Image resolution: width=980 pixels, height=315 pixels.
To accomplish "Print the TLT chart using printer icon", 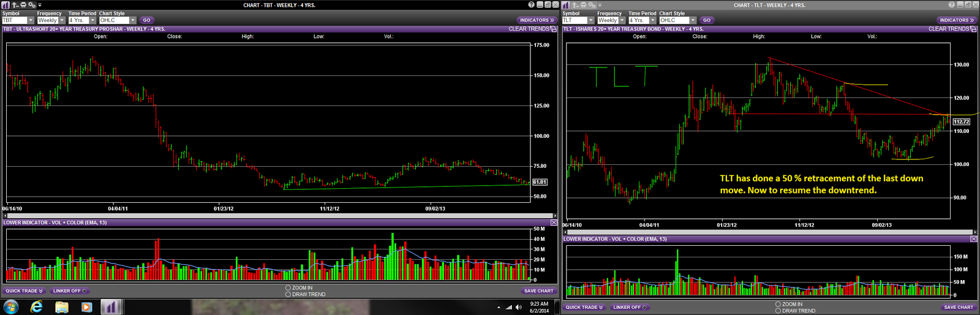I will [584, 5].
